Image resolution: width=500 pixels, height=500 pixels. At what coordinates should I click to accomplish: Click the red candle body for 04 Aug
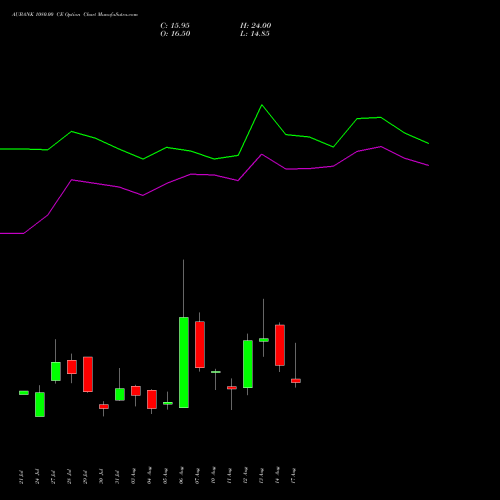(152, 399)
